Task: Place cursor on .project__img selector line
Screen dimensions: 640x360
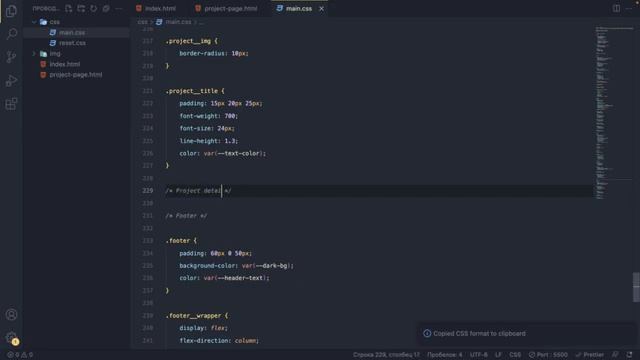Action: tap(191, 41)
